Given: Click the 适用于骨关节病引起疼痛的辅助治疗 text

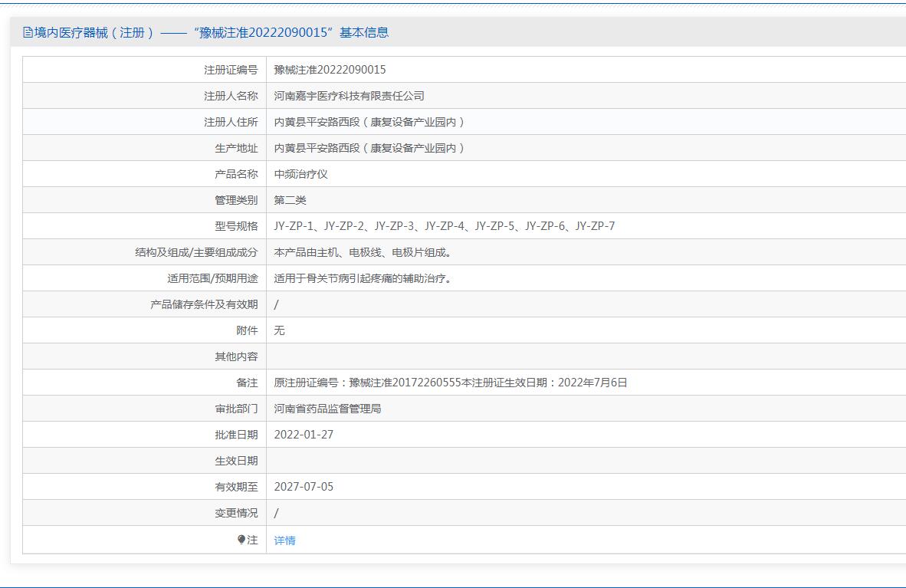Looking at the screenshot, I should pos(363,278).
